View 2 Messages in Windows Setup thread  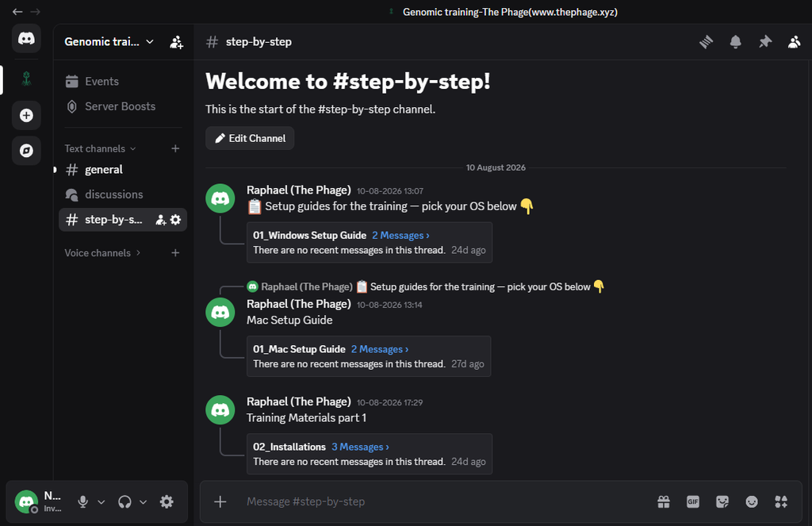(400, 236)
